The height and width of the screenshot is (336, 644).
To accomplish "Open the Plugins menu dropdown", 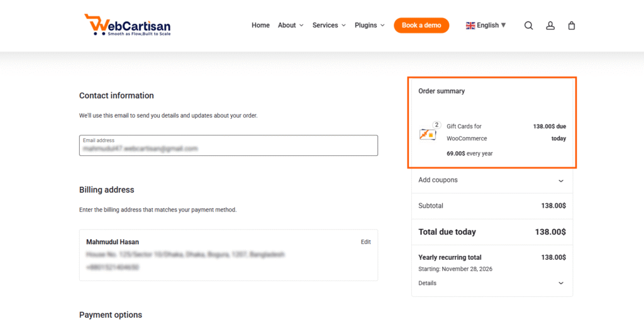I will click(369, 26).
